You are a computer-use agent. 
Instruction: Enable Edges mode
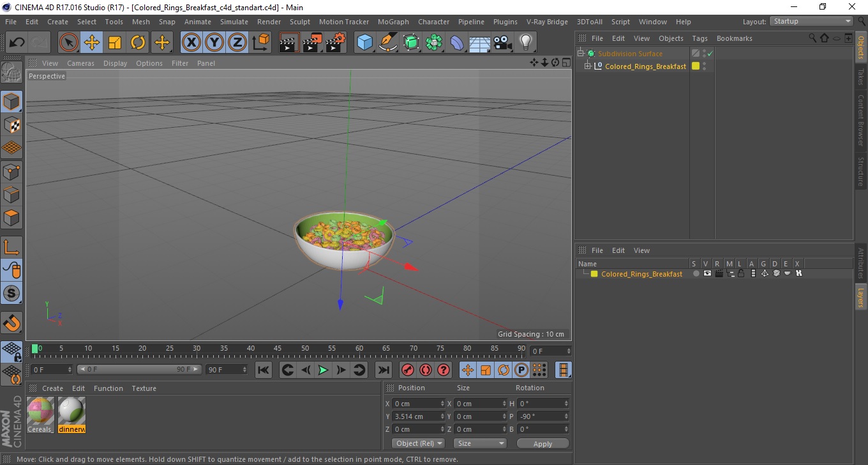[x=11, y=194]
